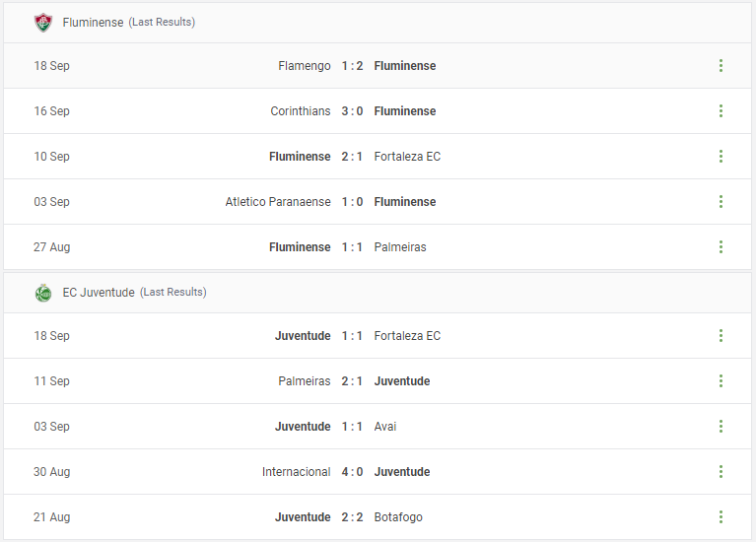Open three-dot menu for Flamengo vs Fluminense

(721, 66)
